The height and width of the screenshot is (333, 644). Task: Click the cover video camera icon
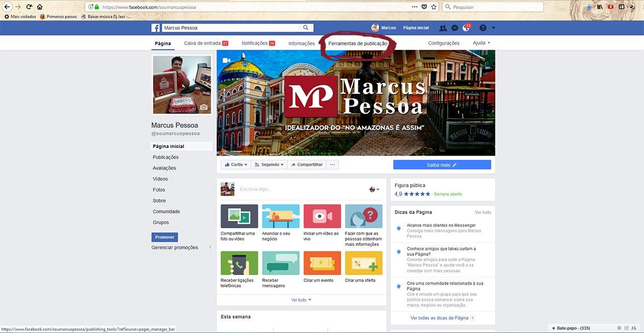(x=226, y=60)
